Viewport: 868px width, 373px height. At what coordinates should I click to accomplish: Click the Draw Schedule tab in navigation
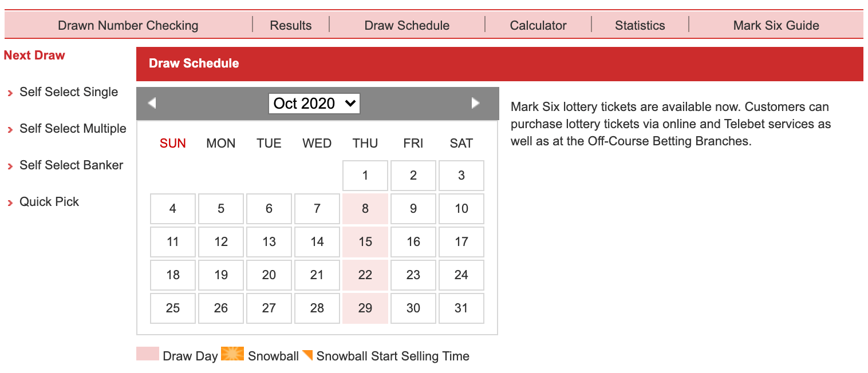coord(407,26)
